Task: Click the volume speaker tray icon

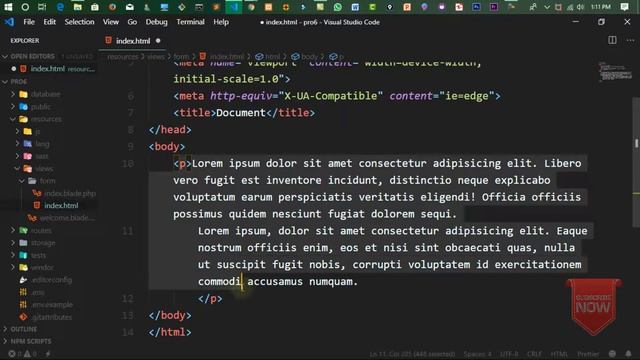Action: [x=580, y=7]
